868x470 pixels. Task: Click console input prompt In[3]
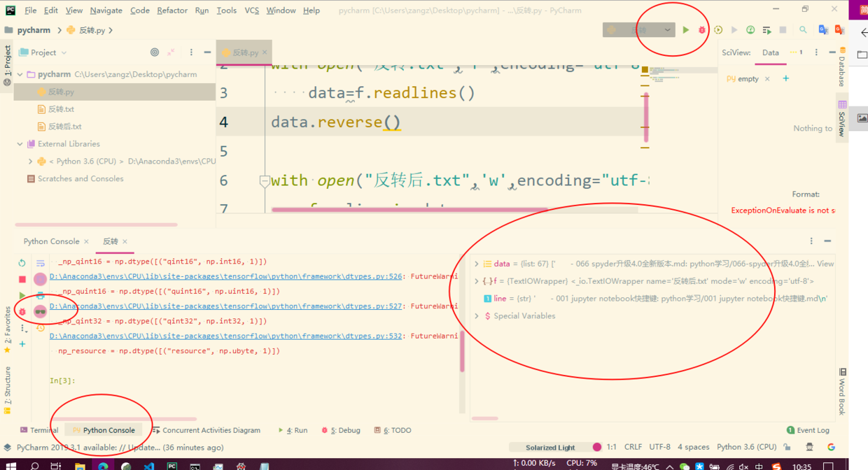[x=62, y=381]
